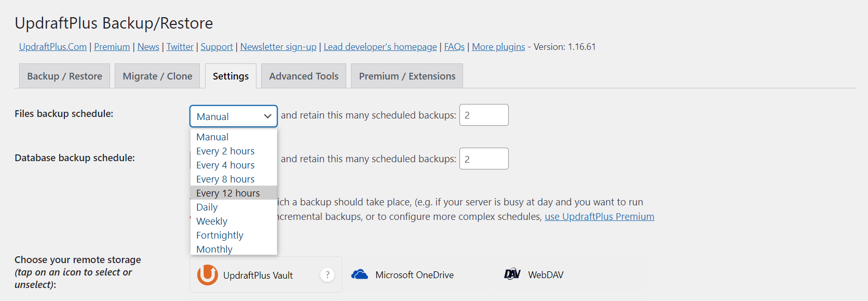Pick the Weekly schedule option

[x=234, y=221]
